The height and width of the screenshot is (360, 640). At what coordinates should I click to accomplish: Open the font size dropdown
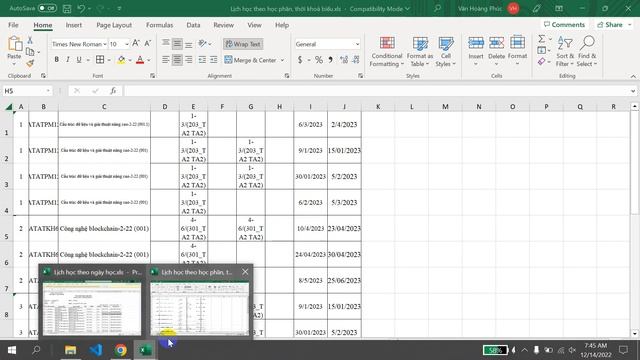pos(127,44)
